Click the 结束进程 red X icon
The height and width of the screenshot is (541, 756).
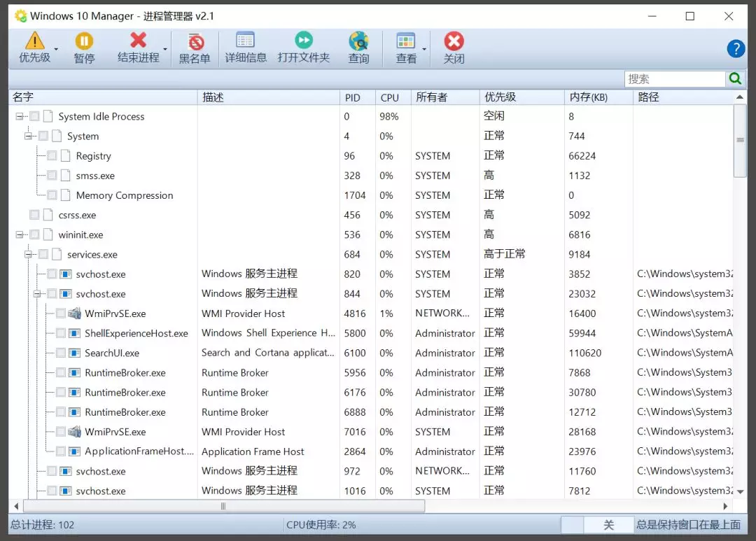click(139, 41)
